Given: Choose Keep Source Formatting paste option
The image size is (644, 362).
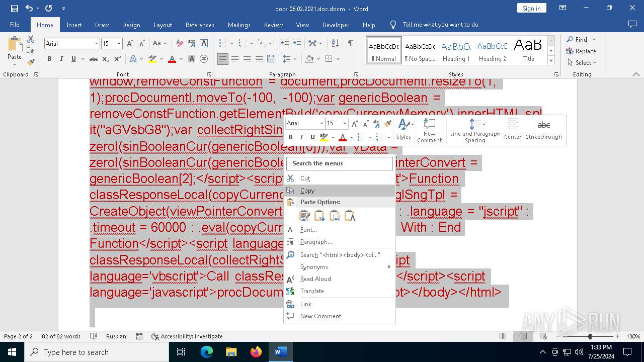Looking at the screenshot, I should (305, 216).
